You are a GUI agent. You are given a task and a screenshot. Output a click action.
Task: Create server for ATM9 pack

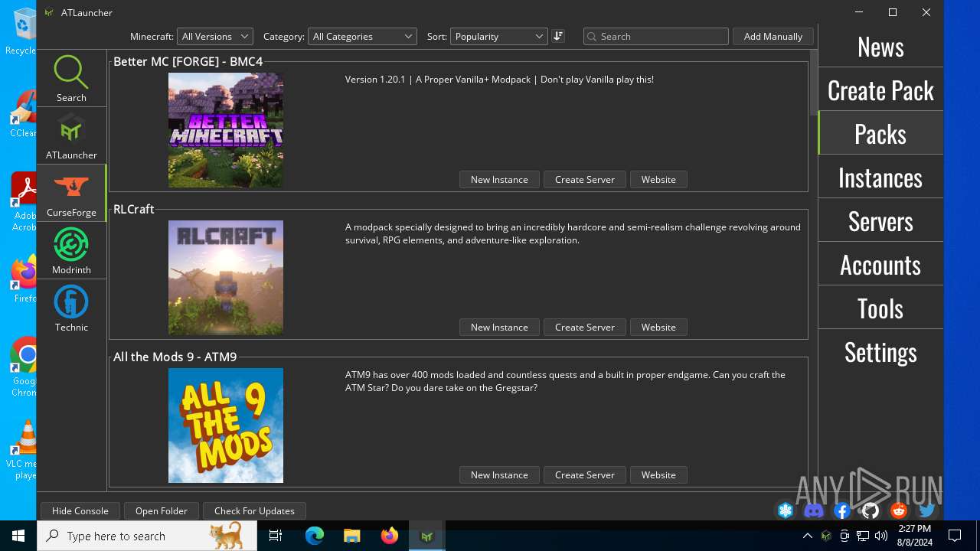coord(585,474)
